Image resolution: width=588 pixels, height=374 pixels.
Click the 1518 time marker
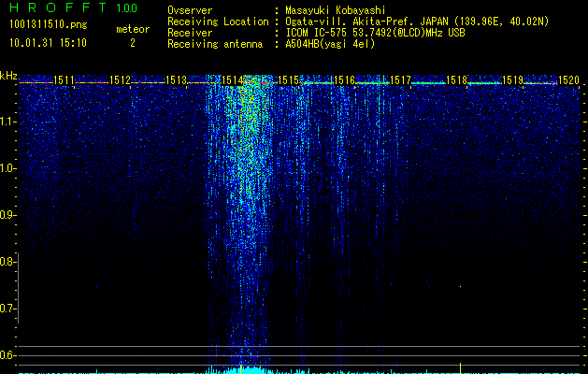tap(456, 80)
